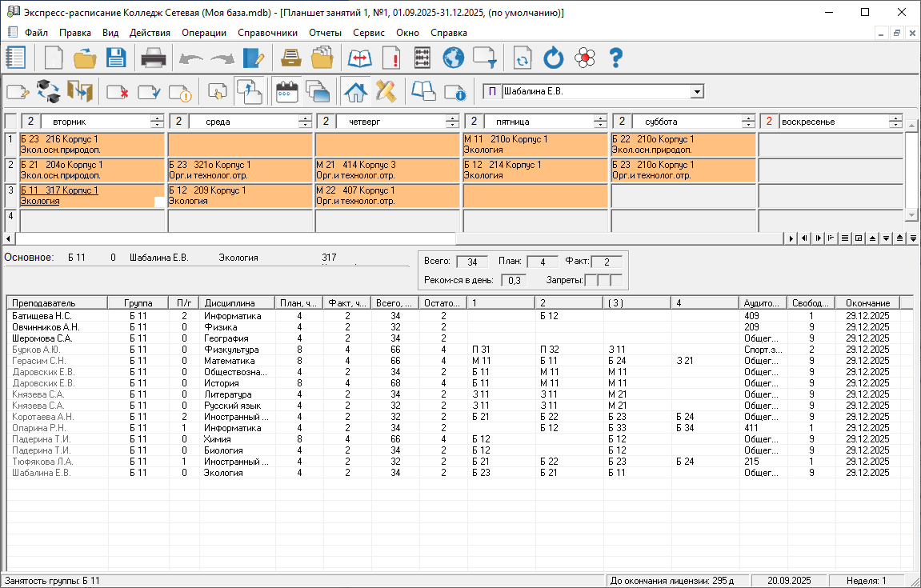Screen dimensions: 921x588
Task: Toggle the house icon toolbar button
Action: pyautogui.click(x=355, y=91)
